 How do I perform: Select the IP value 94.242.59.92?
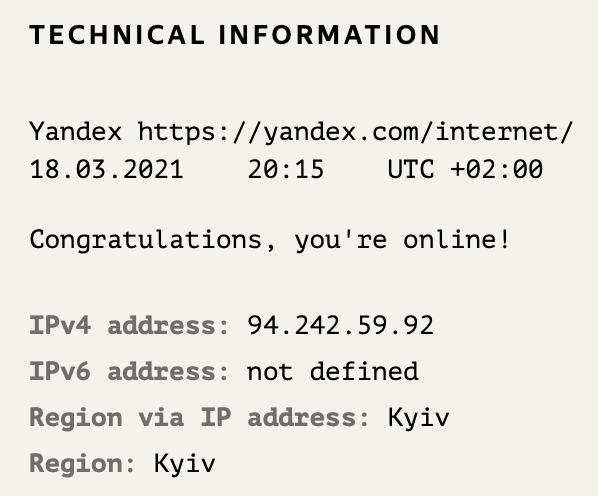pyautogui.click(x=341, y=325)
